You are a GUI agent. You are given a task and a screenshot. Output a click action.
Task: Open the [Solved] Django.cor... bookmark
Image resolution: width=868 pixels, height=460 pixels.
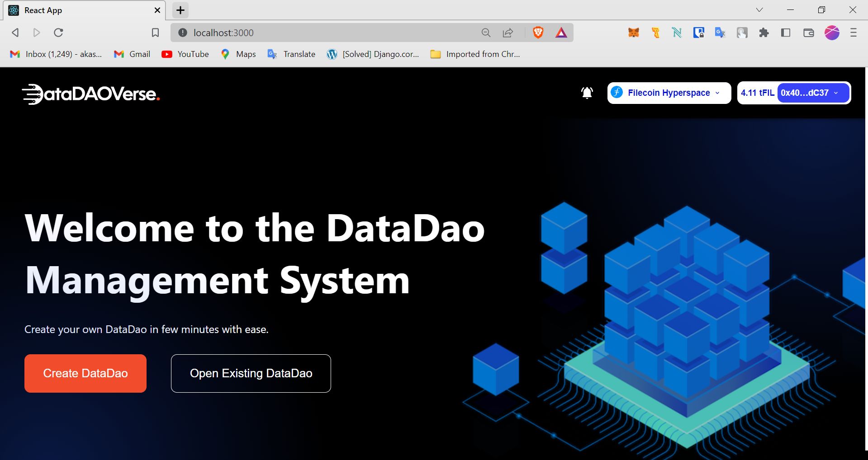tap(373, 54)
